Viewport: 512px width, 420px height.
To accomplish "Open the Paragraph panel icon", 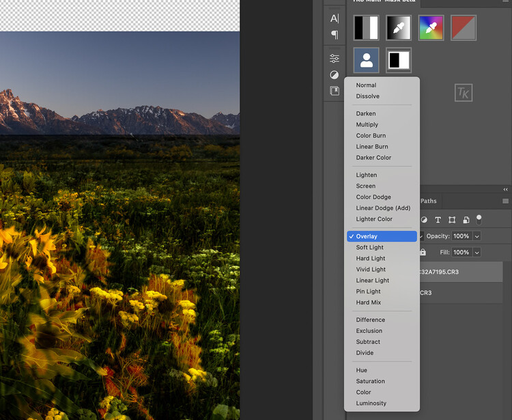I will pyautogui.click(x=335, y=35).
